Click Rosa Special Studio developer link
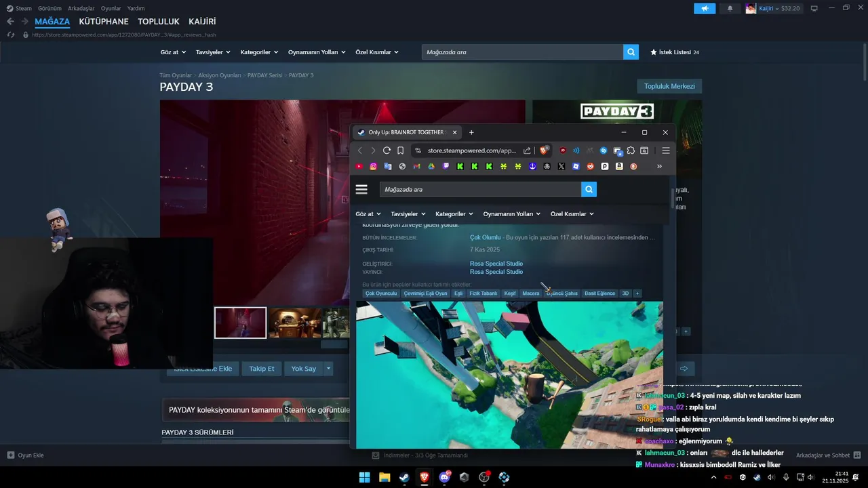This screenshot has width=868, height=488. (496, 264)
